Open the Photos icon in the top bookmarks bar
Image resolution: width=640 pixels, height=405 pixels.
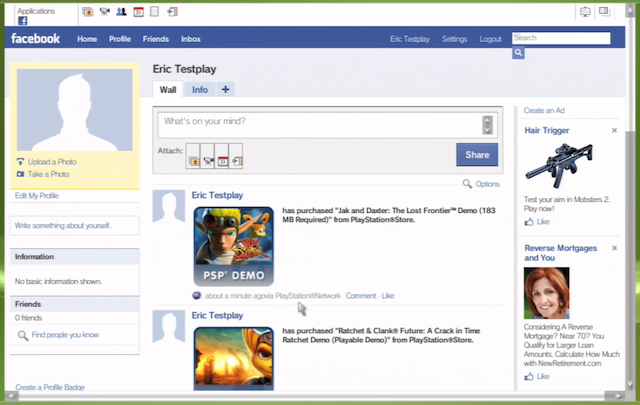87,12
